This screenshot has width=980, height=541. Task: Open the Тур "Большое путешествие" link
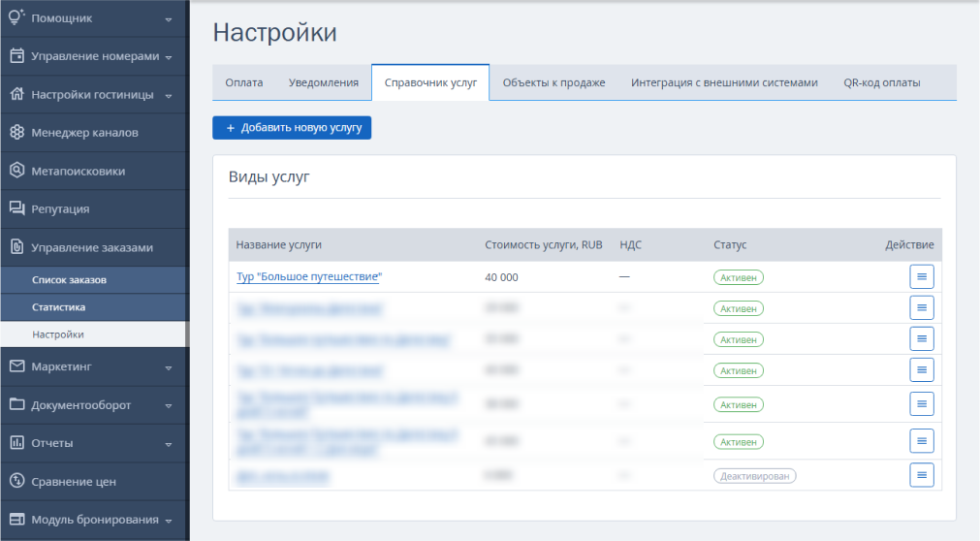(x=309, y=276)
